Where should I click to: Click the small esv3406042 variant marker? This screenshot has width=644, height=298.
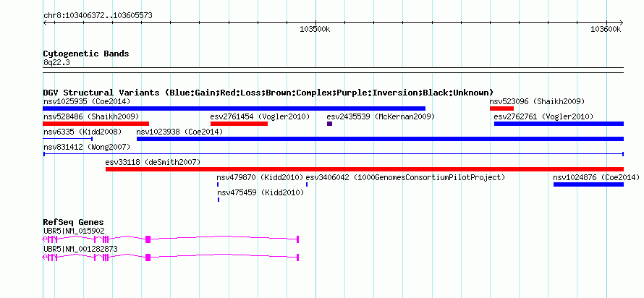(x=307, y=184)
